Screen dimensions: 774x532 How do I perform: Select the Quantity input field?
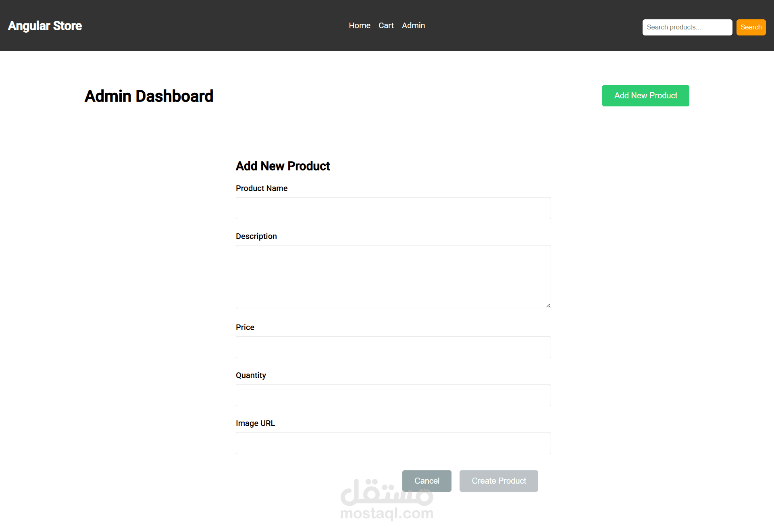(x=393, y=395)
